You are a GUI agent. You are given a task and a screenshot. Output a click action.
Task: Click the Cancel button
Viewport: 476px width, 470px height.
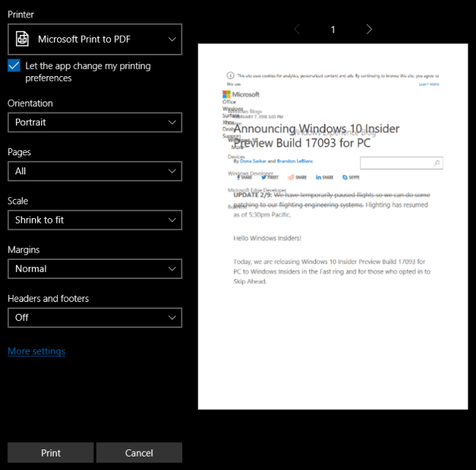139,453
